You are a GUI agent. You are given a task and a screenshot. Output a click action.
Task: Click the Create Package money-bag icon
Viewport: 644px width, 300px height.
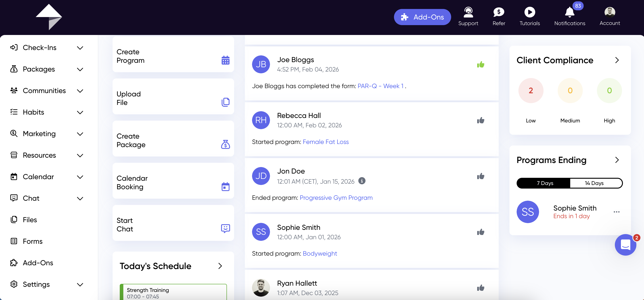click(225, 144)
